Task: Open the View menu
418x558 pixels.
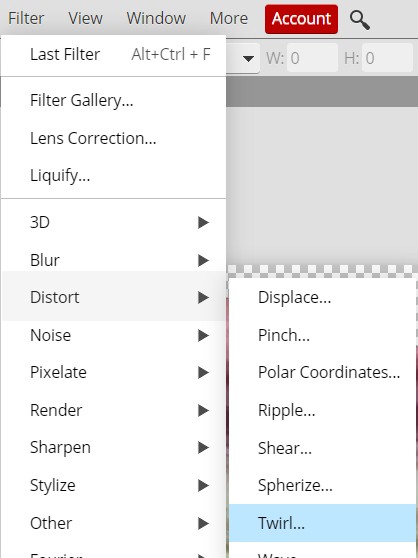Action: click(85, 18)
